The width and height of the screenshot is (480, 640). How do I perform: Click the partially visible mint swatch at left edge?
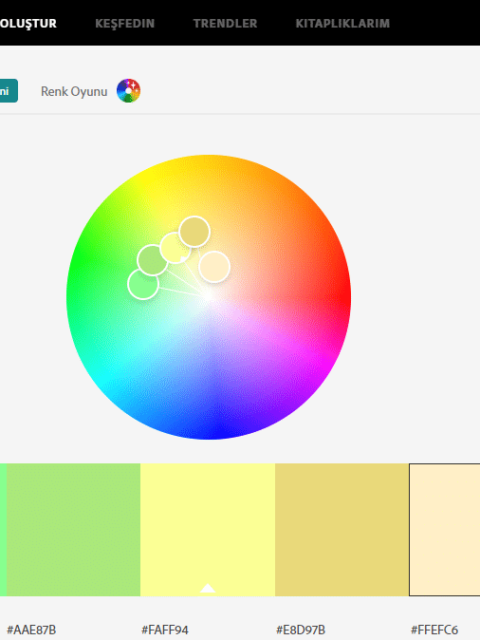pos(3,529)
